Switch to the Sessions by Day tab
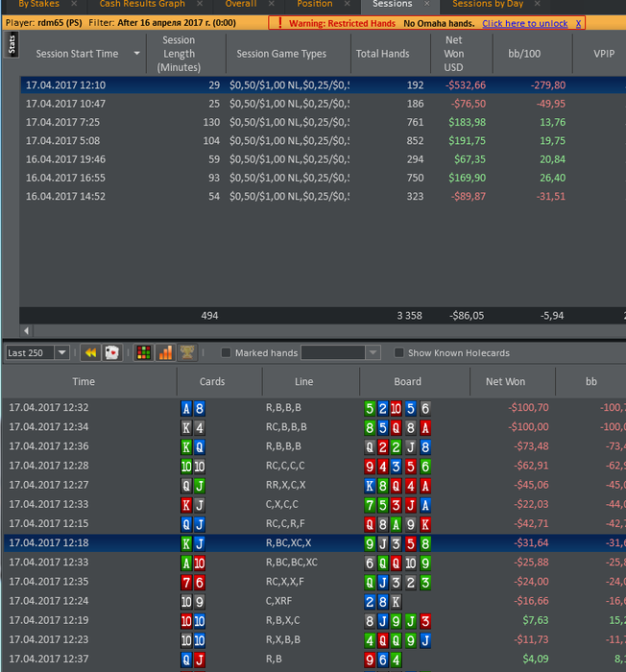Image resolution: width=626 pixels, height=672 pixels. (x=488, y=4)
